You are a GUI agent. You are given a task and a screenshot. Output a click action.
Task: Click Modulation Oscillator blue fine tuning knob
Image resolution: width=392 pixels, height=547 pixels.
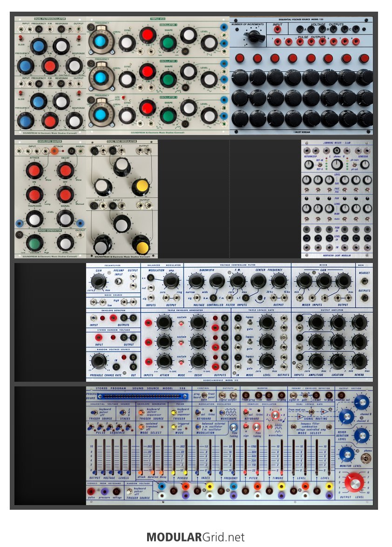coord(233,427)
